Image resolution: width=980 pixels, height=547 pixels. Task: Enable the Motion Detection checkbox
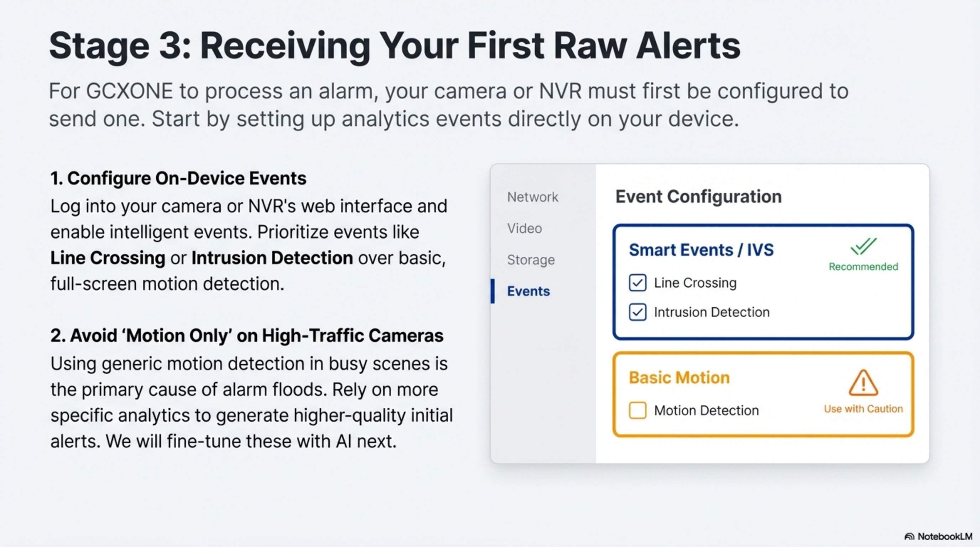637,411
